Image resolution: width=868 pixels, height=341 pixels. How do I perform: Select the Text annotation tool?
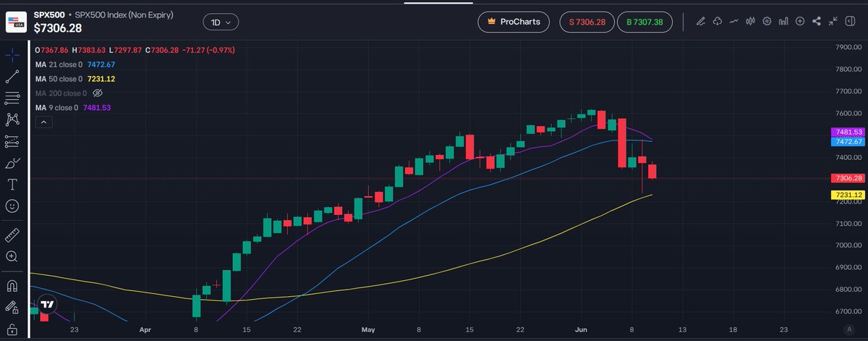tap(12, 184)
